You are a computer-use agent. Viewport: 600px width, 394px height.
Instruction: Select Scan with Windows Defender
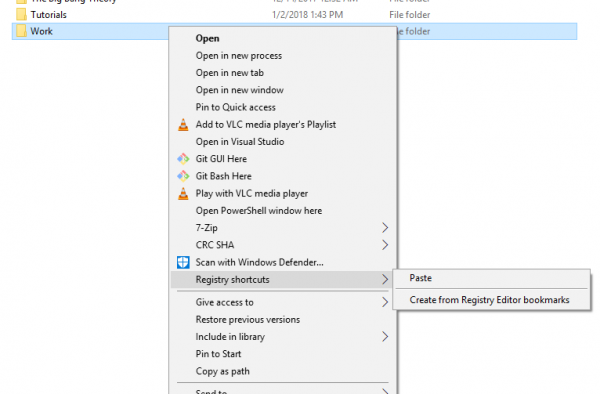click(x=282, y=262)
